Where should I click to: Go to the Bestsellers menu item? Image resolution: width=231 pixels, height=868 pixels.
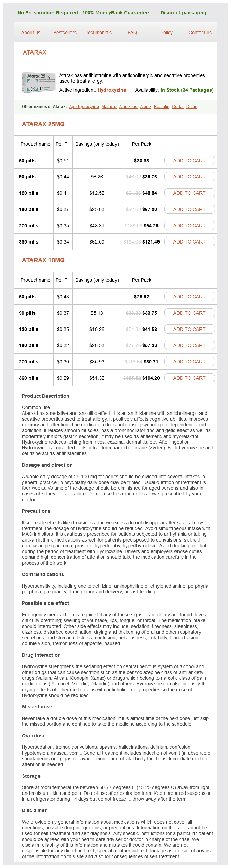tap(65, 33)
